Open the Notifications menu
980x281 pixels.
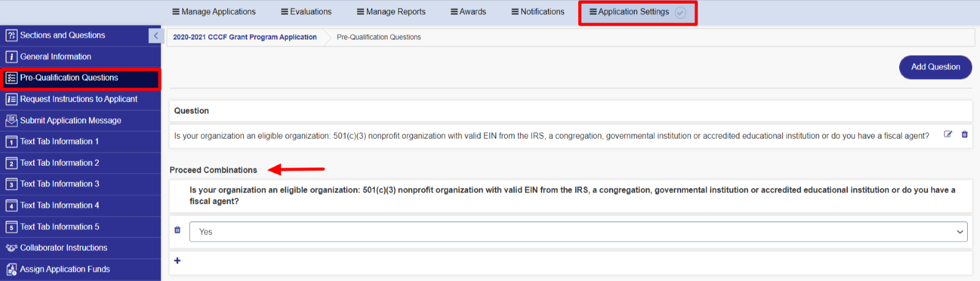[538, 12]
